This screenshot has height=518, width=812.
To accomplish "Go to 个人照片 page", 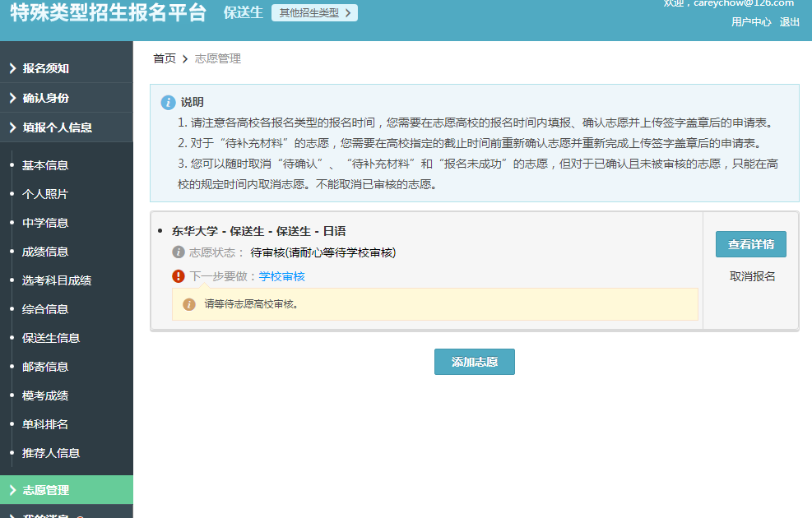I will pyautogui.click(x=45, y=194).
